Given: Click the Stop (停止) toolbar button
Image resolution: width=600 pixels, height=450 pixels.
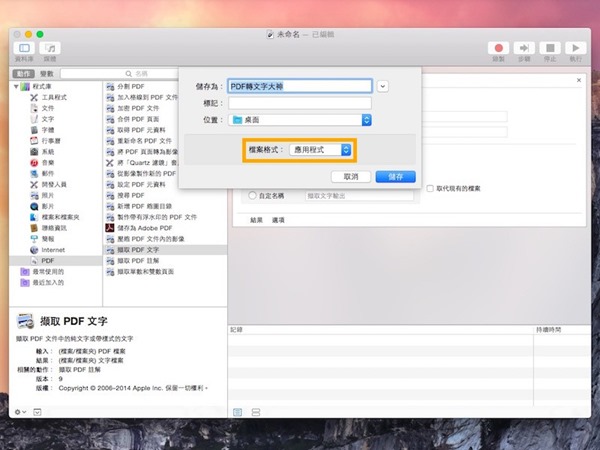Looking at the screenshot, I should [x=550, y=48].
